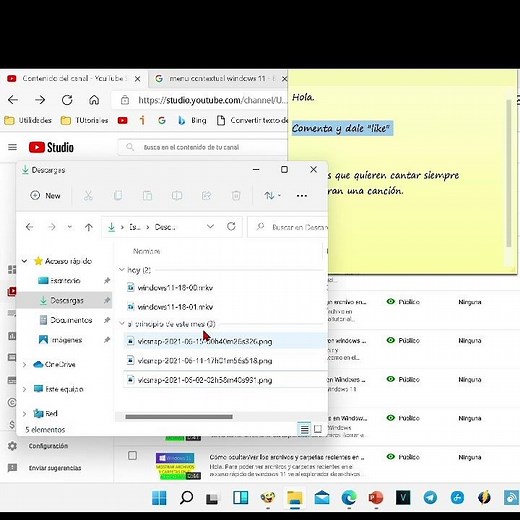The height and width of the screenshot is (520, 520).
Task: Click the Explorer horizontal scrollbar
Action: [179, 417]
